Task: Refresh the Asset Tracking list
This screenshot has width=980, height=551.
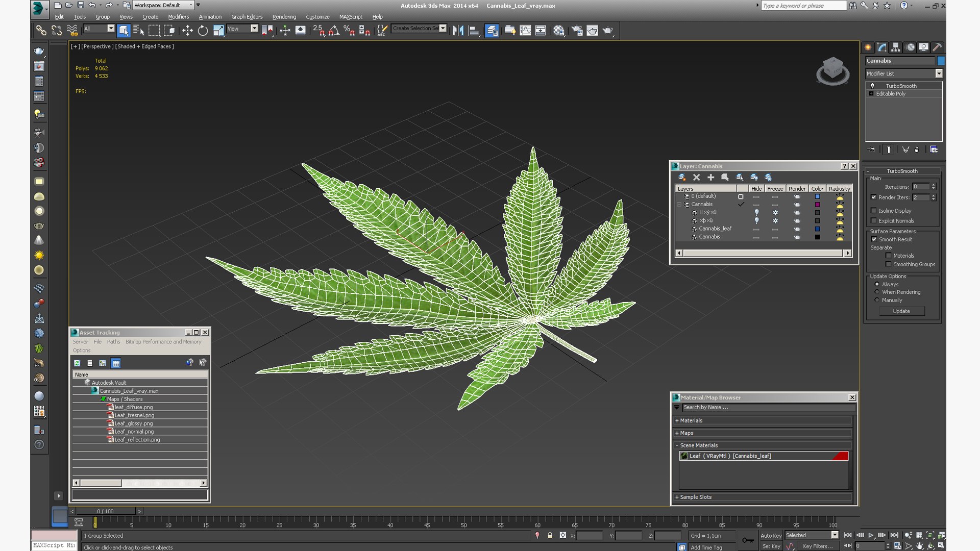Action: coord(77,363)
